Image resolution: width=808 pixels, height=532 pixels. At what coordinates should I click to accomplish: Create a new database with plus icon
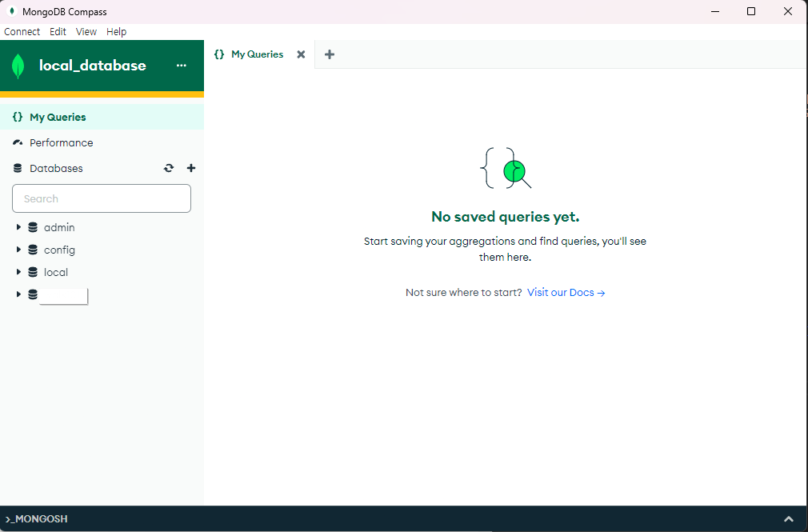point(191,168)
